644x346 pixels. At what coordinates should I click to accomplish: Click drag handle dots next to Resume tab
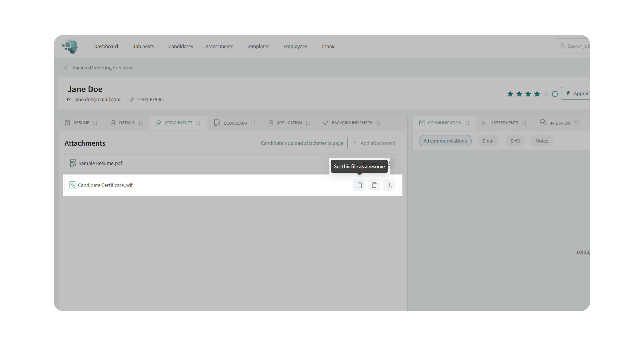tap(95, 123)
